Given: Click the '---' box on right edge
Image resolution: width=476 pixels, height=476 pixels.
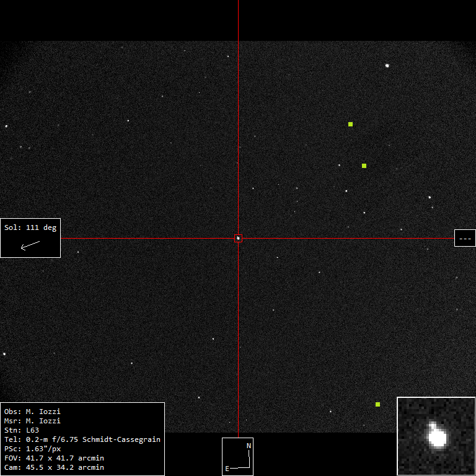Looking at the screenshot, I should point(465,238).
